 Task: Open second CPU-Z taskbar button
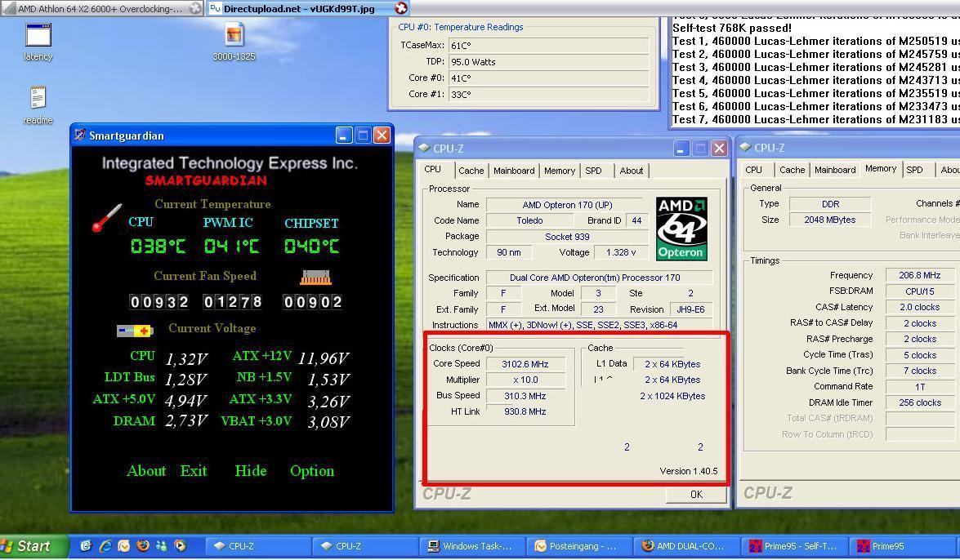click(x=365, y=546)
